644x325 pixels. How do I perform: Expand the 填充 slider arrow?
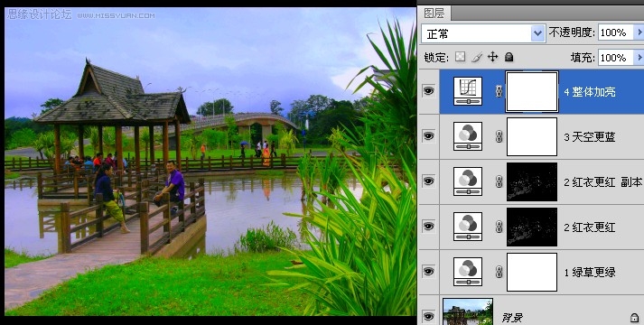click(639, 58)
